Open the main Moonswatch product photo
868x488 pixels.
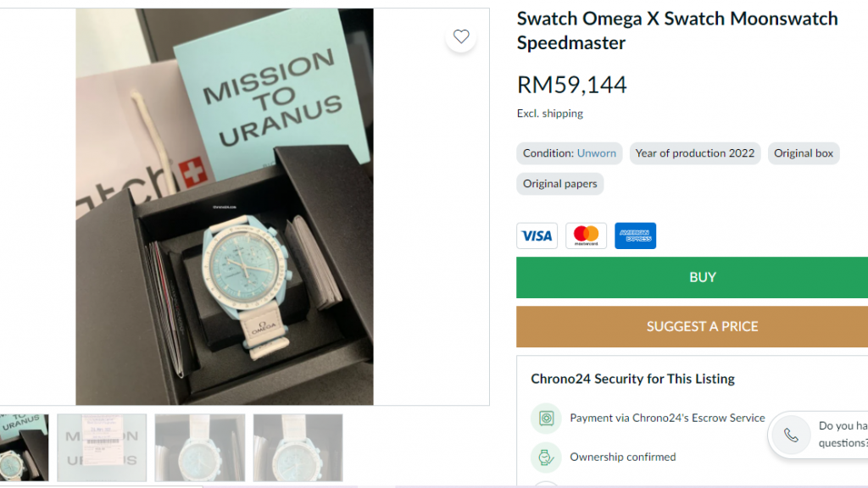[x=225, y=207]
